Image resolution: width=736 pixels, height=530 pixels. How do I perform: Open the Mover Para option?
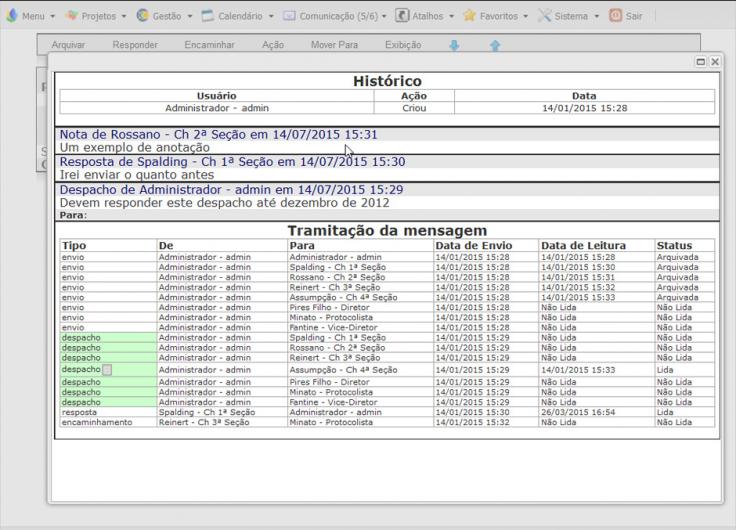[334, 46]
